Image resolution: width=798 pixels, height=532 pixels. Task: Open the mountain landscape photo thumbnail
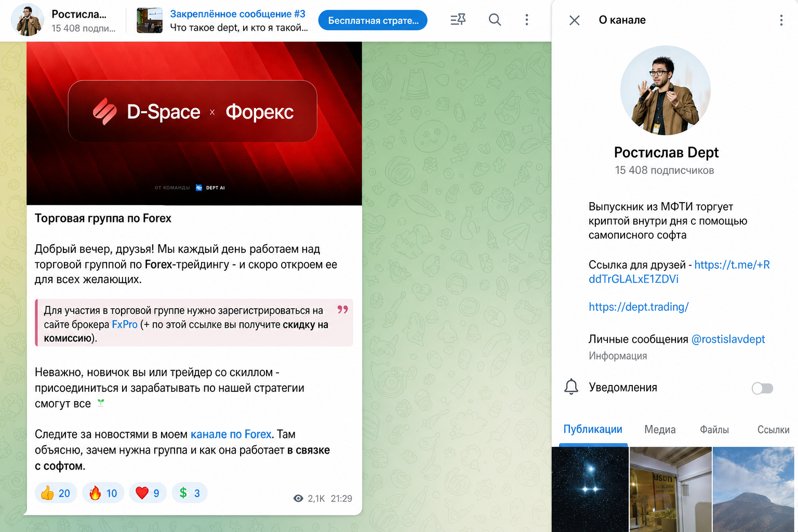753,489
